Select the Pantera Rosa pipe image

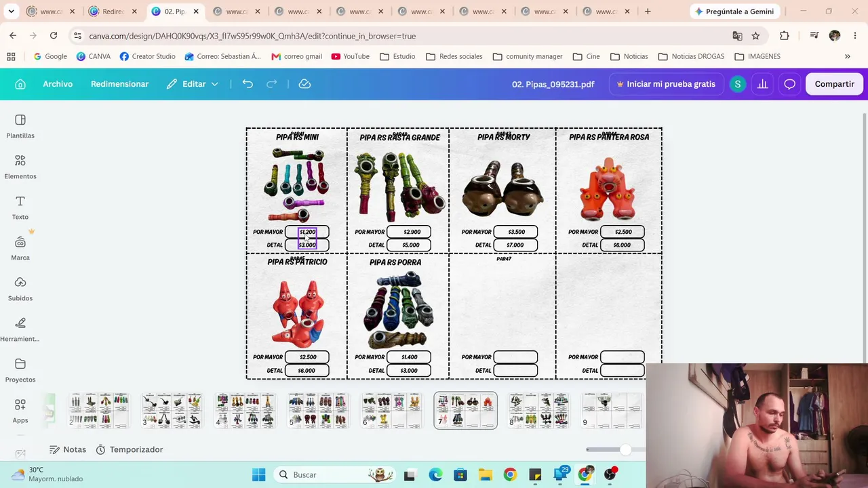(608, 189)
